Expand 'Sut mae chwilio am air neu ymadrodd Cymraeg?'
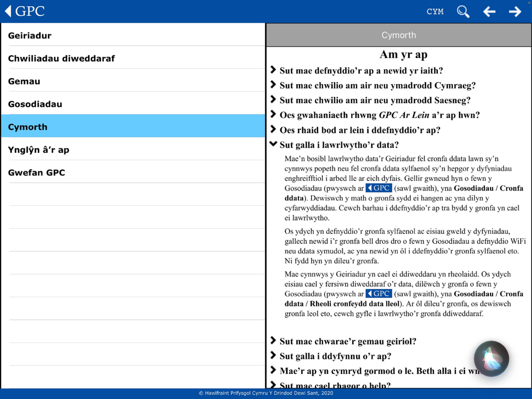Image resolution: width=532 pixels, height=399 pixels. tap(373, 85)
